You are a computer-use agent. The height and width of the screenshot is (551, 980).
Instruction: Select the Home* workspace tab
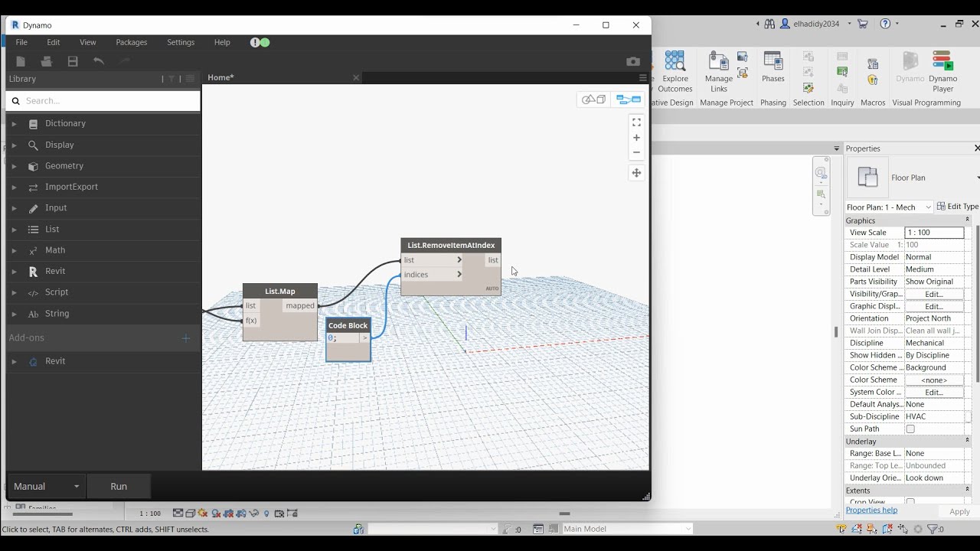pos(220,78)
